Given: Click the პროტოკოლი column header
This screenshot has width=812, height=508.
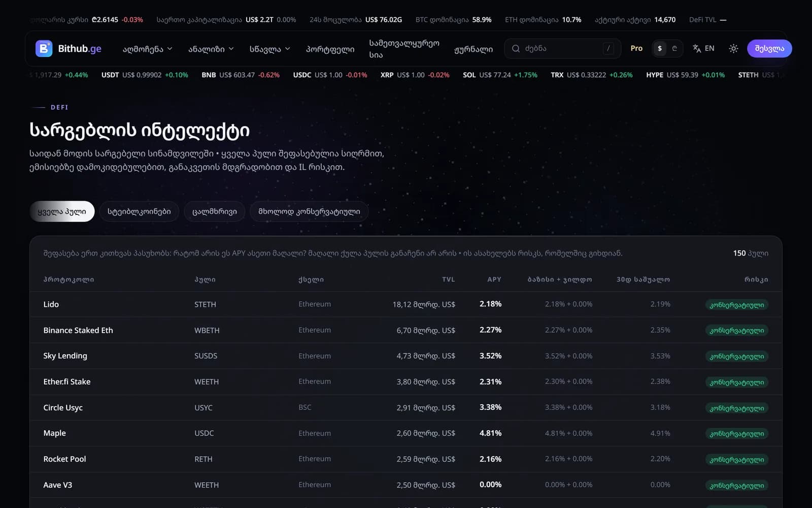Looking at the screenshot, I should point(69,279).
